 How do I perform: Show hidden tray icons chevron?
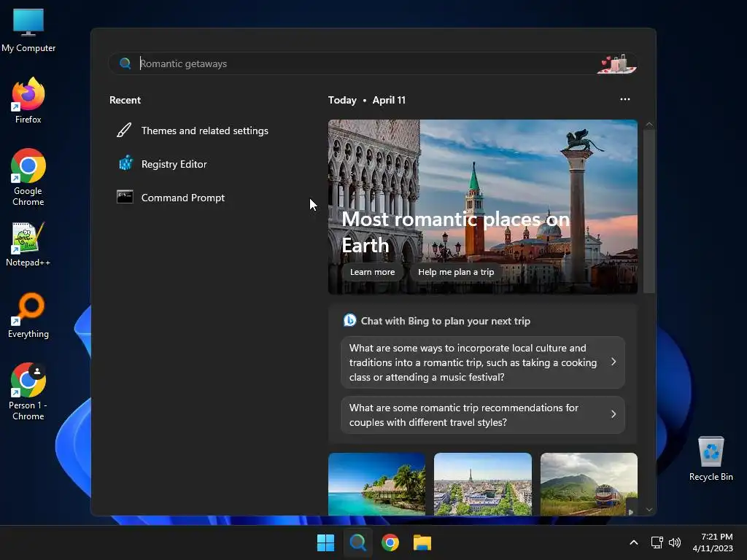click(x=634, y=542)
